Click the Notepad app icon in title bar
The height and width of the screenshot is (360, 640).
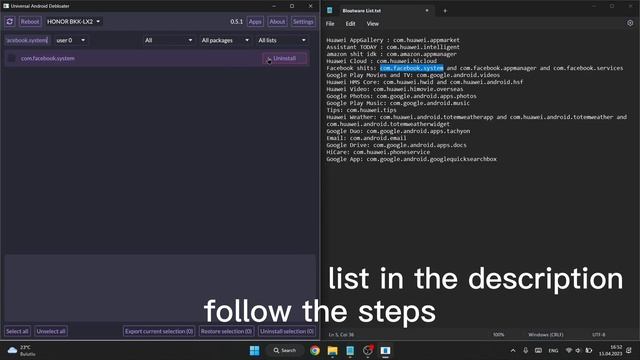pos(330,11)
